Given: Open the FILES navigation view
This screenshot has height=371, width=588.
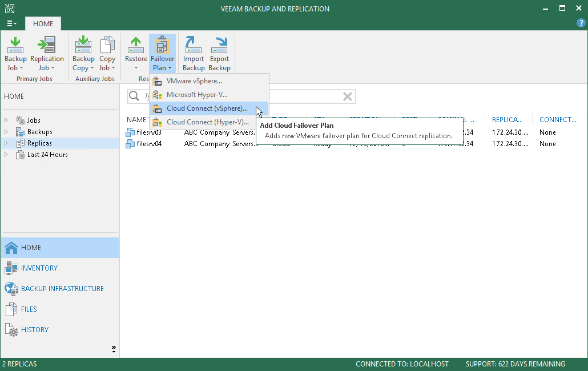Looking at the screenshot, I should click(x=60, y=309).
